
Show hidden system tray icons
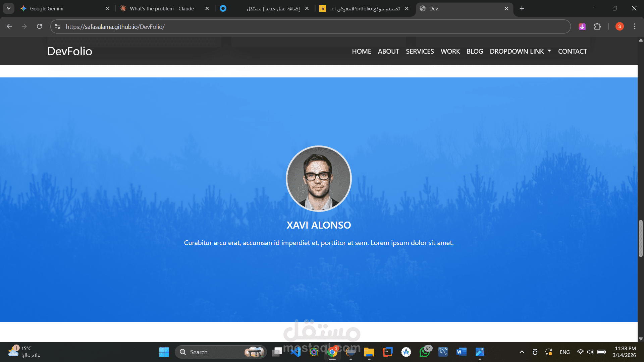click(522, 352)
